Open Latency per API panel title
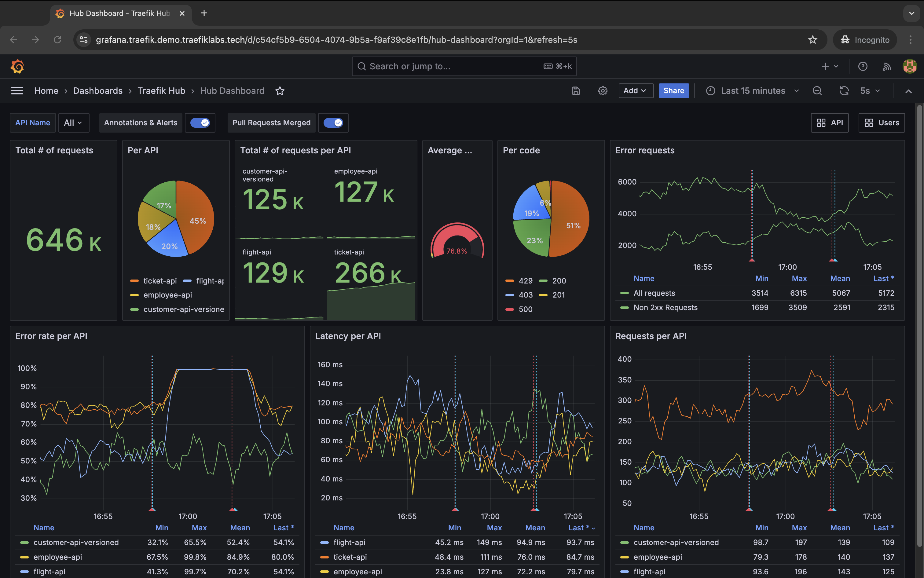The image size is (924, 578). coord(348,336)
